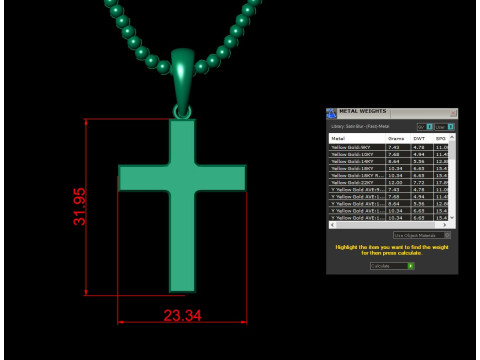Click the table scroll down arrow
Viewport: 480px width, 360px height.
452,217
